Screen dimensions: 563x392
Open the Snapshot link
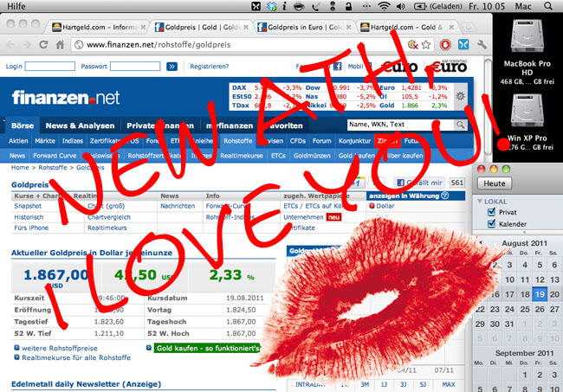28,206
